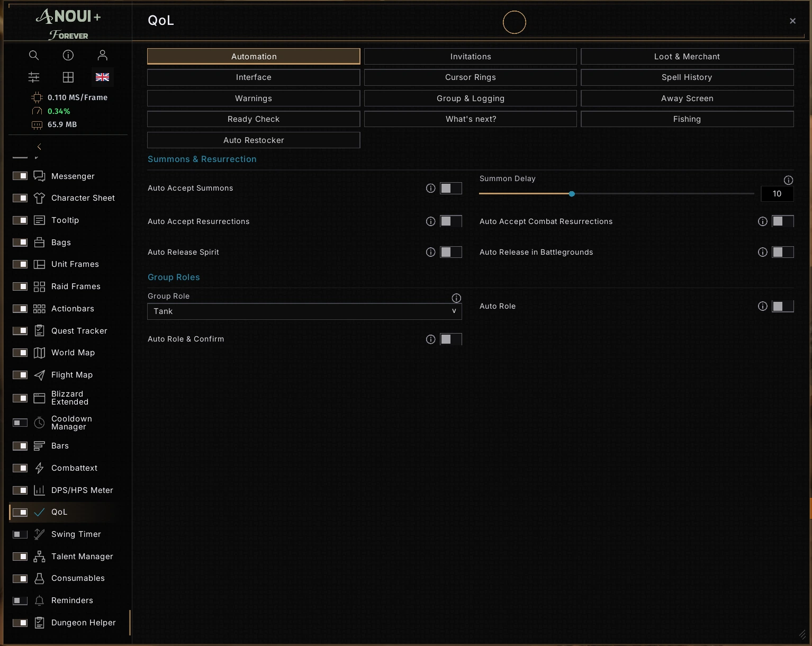Viewport: 812px width, 646px height.
Task: Open the sliders settings icon
Action: (x=34, y=77)
